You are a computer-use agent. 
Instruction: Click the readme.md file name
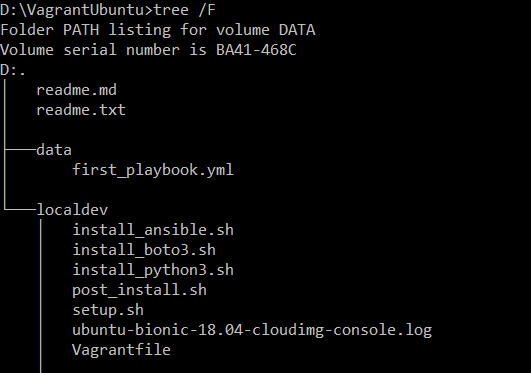click(x=76, y=90)
